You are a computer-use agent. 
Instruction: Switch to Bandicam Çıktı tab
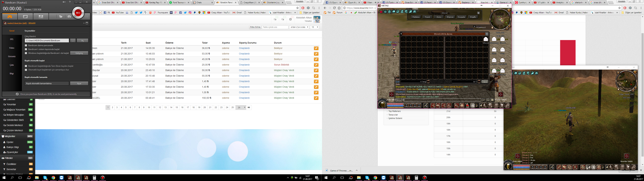12,65
